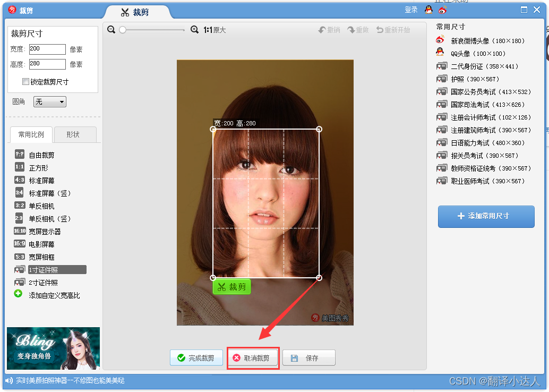Screen dimensions: 549x392
Task: Select 新浪微博头像 (180×180) size
Action: click(481, 41)
